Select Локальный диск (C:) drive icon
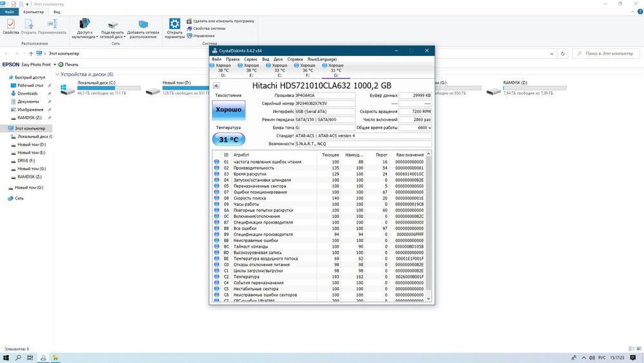Viewport: 644px width, 363px height. click(67, 90)
